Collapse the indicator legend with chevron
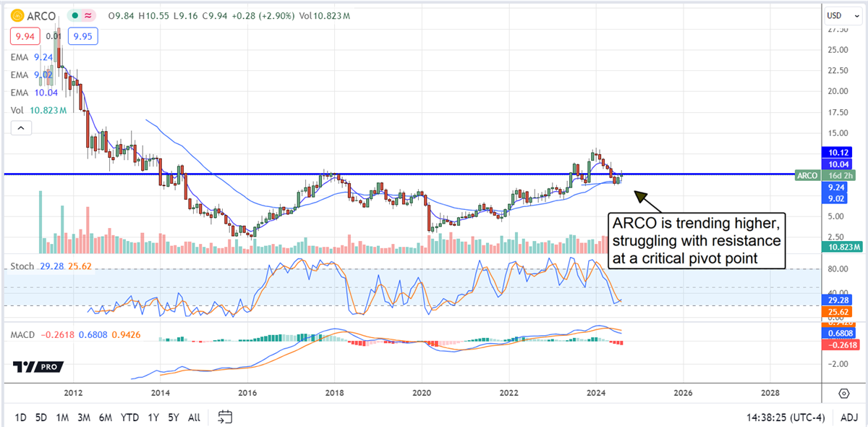Viewport: 868px width, 427px height. 20,129
